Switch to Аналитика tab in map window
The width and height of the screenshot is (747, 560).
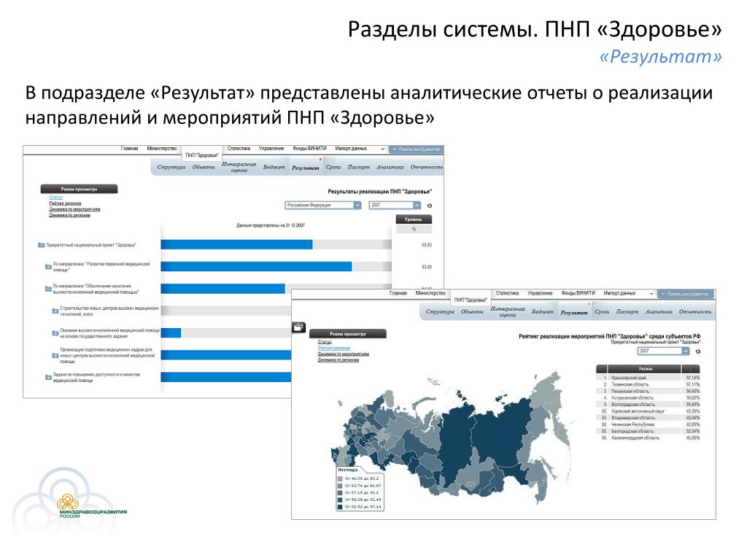[659, 311]
